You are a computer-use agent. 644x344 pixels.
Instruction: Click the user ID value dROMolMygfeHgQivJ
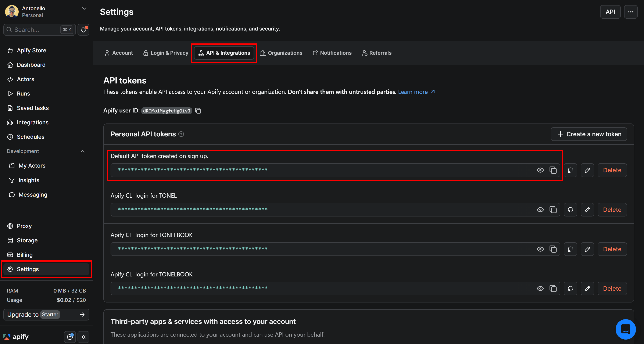point(167,111)
